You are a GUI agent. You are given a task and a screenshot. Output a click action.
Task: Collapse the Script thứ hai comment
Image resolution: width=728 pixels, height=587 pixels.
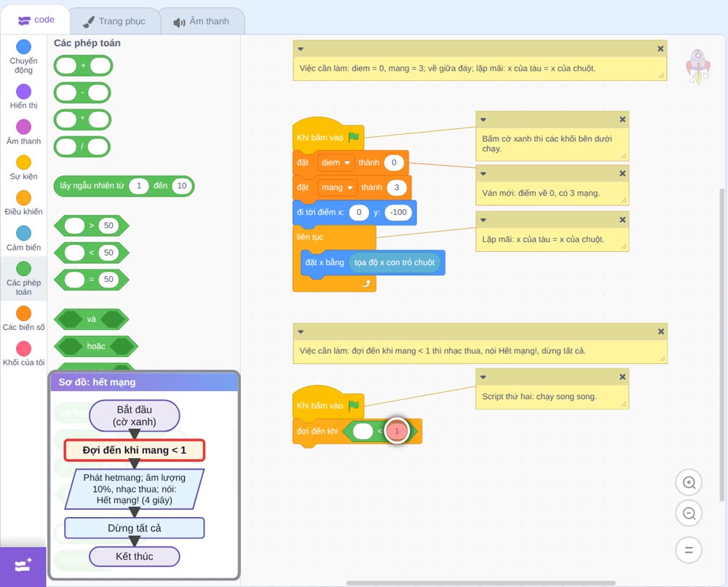[x=483, y=377]
